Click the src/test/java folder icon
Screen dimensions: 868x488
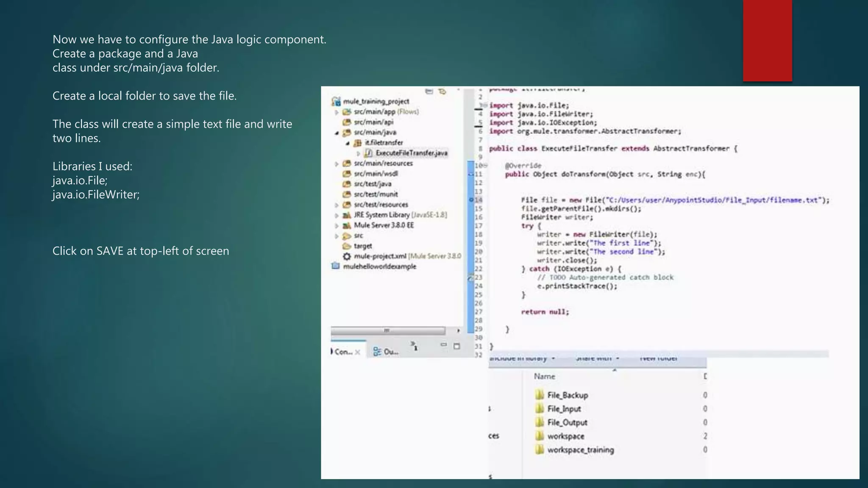[x=347, y=184]
